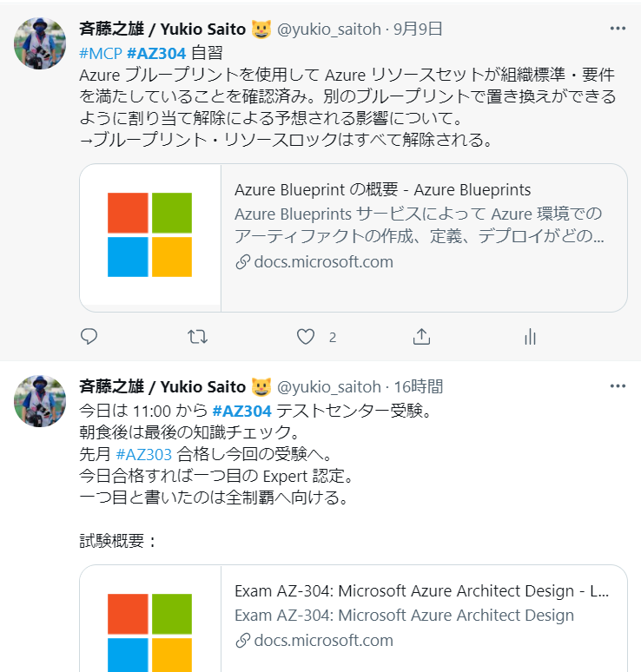
Task: Open @yukio_saitoh handle in first tweet
Action: click(x=329, y=30)
